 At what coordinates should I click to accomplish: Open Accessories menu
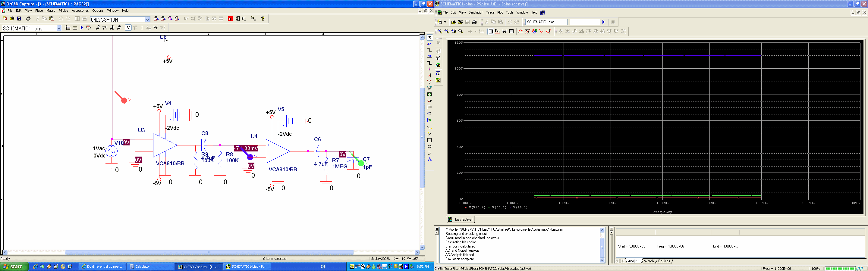[80, 11]
